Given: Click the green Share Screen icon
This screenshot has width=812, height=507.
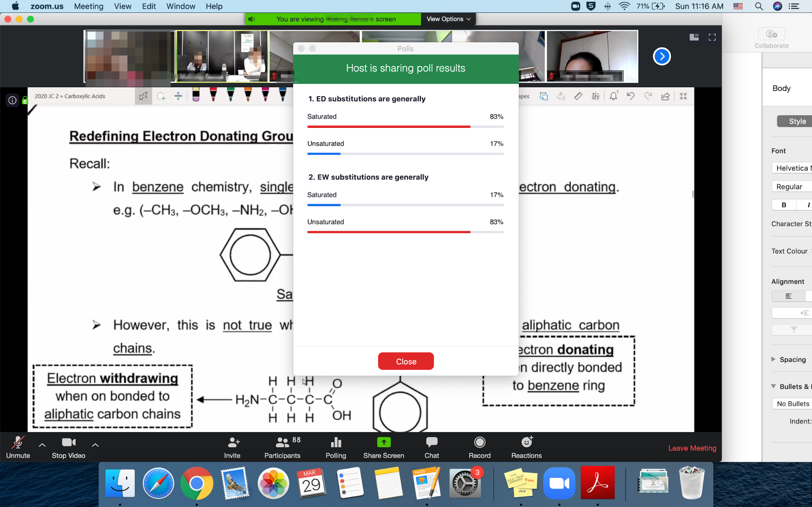Looking at the screenshot, I should pyautogui.click(x=383, y=442).
